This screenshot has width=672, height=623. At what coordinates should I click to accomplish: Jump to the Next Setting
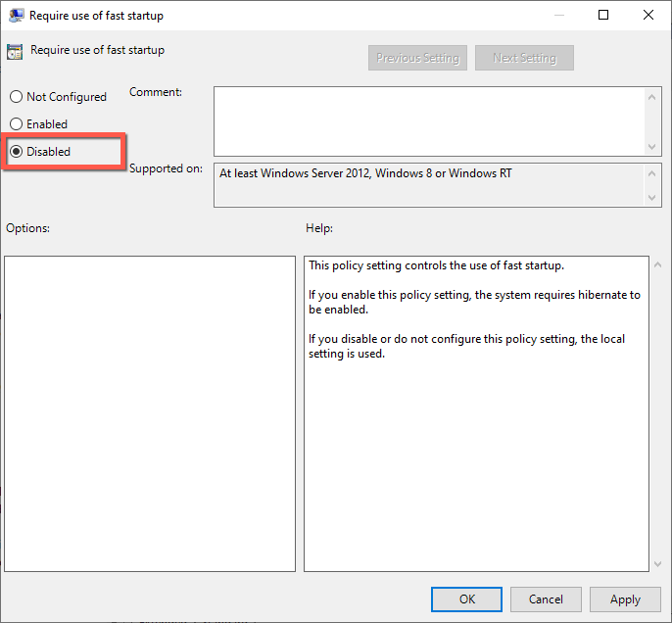pyautogui.click(x=524, y=58)
